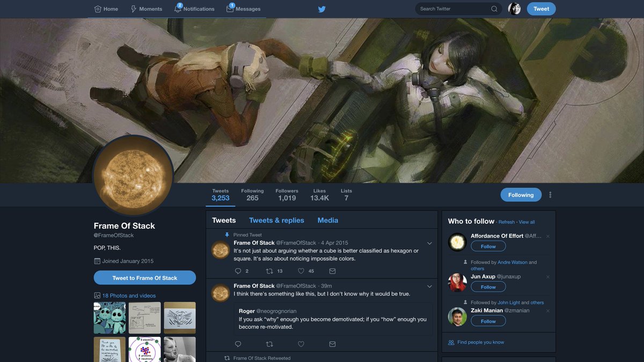644x362 pixels.
Task: Refresh Who to follow suggestions
Action: click(507, 222)
